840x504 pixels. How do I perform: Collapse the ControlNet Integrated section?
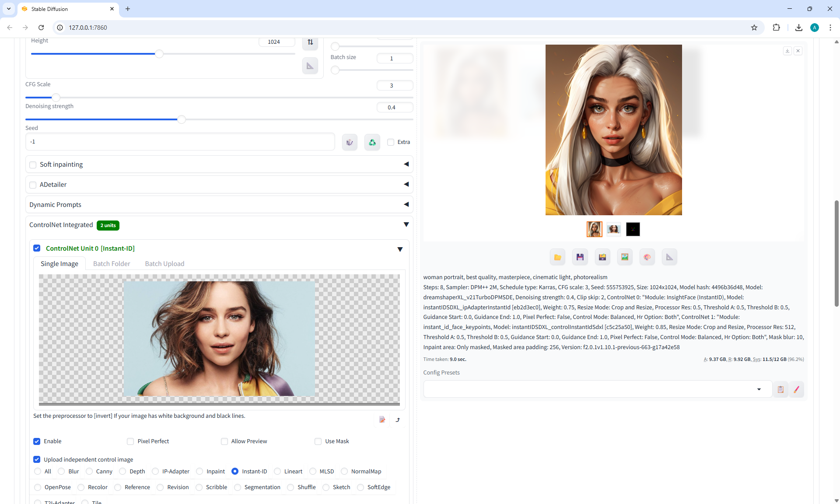pos(406,225)
